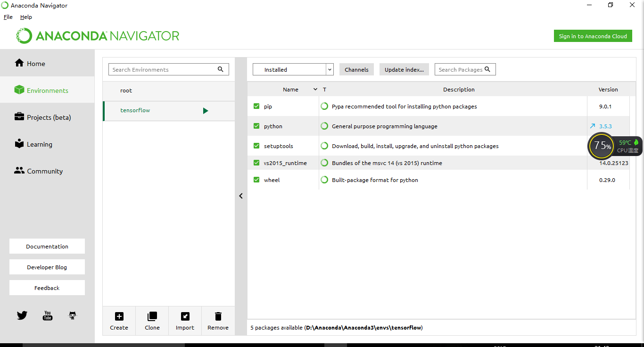
Task: Toggle the wheel package checkbox
Action: (x=256, y=180)
